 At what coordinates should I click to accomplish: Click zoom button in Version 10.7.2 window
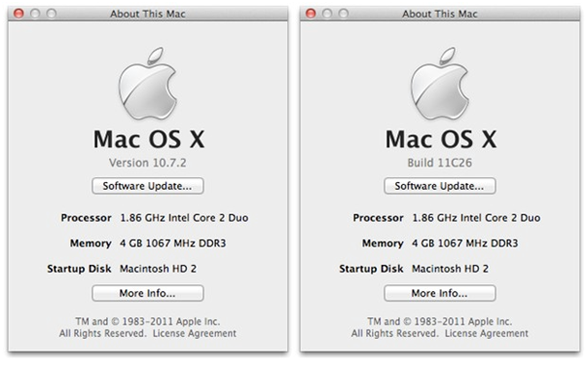point(51,13)
